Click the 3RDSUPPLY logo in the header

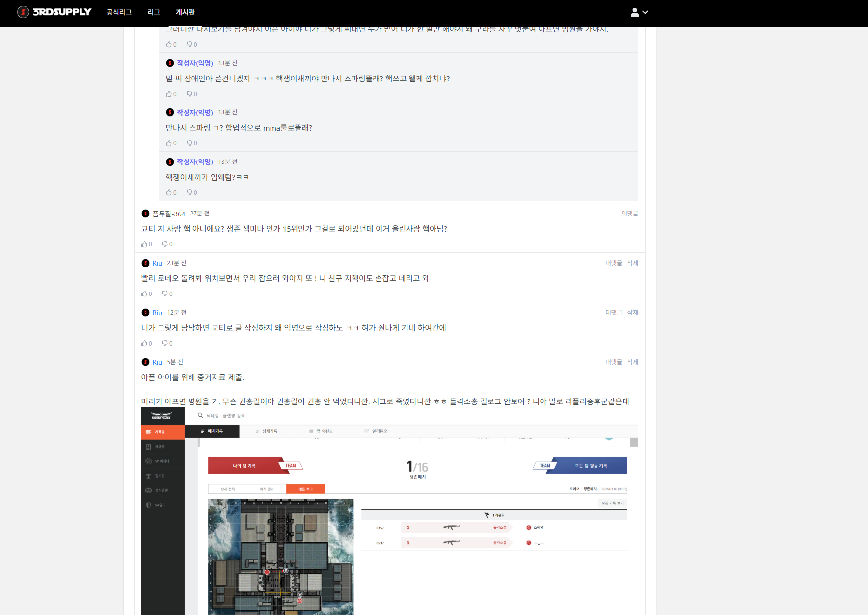click(54, 12)
